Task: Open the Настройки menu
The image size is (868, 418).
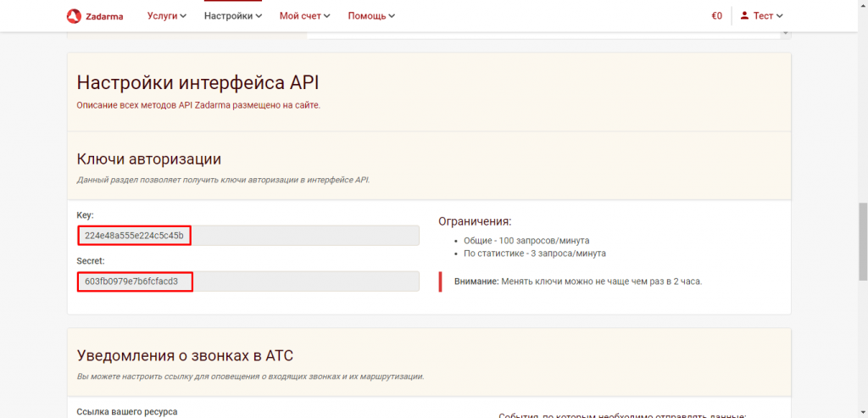Action: coord(232,16)
